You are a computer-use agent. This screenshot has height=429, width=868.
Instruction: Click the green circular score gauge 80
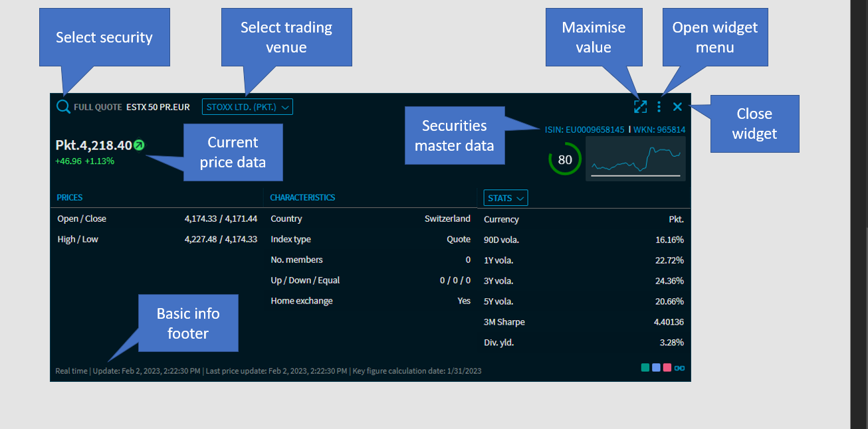565,159
